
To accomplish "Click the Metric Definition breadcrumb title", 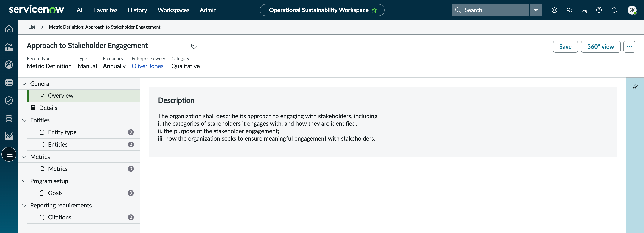I will tap(104, 27).
